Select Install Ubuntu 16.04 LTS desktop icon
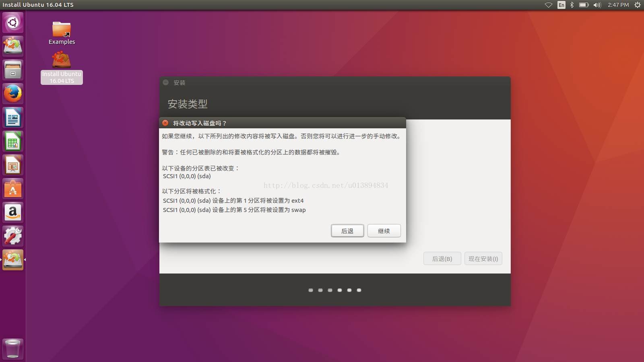This screenshot has width=644, height=362. coord(62,68)
